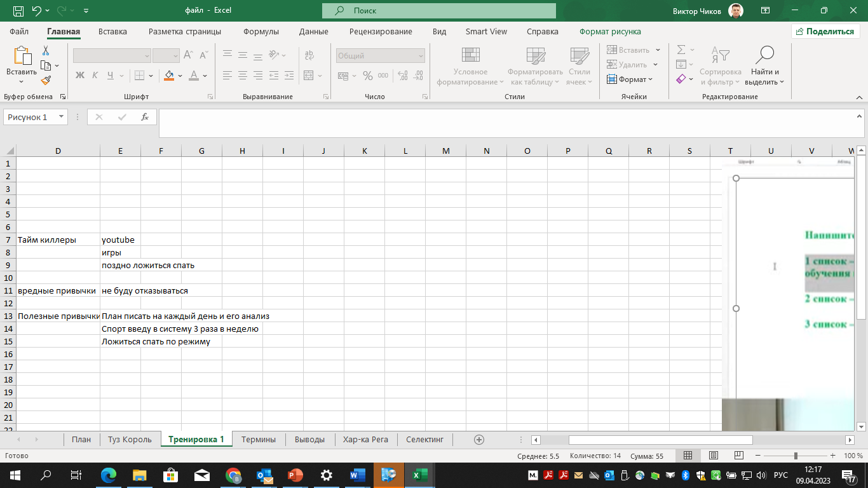Click the Clear eraser icon

[x=681, y=79]
